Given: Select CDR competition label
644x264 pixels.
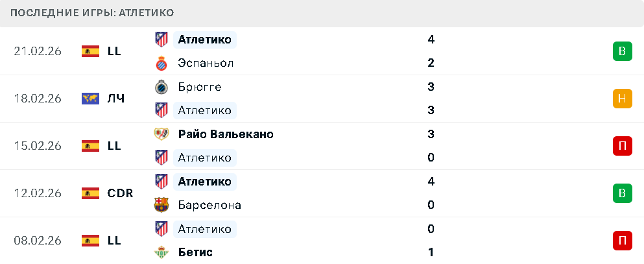Looking at the screenshot, I should (x=120, y=193).
